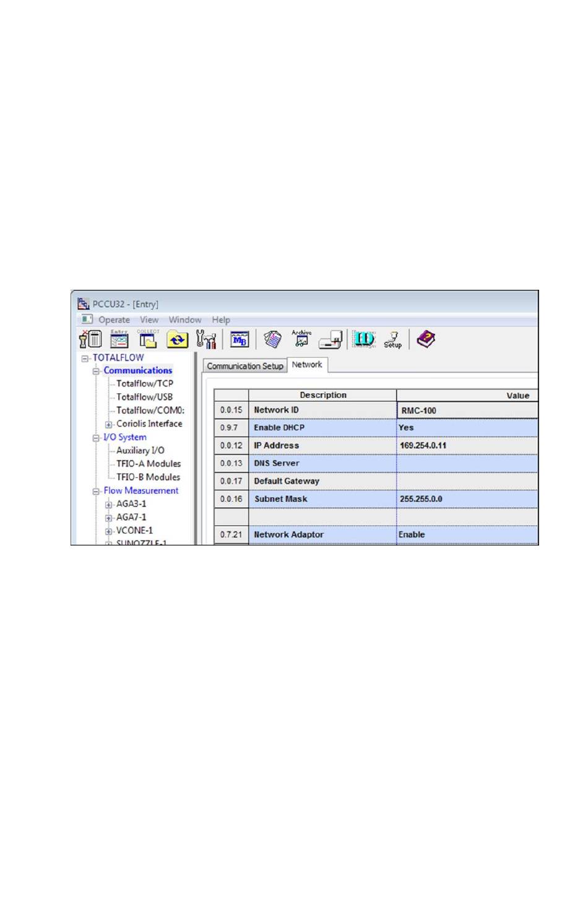Open the Archive toolbar icon
This screenshot has height=909, width=588.
[301, 338]
